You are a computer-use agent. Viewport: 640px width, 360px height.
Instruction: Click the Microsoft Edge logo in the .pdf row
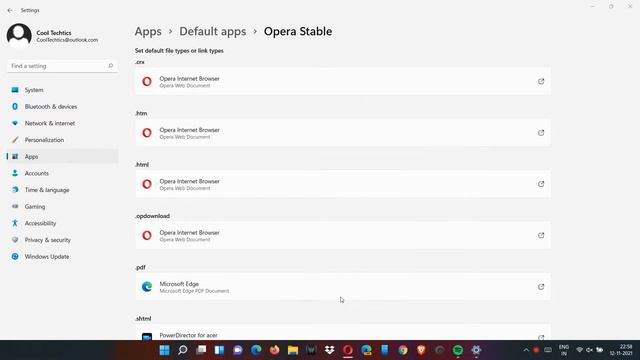tap(147, 287)
